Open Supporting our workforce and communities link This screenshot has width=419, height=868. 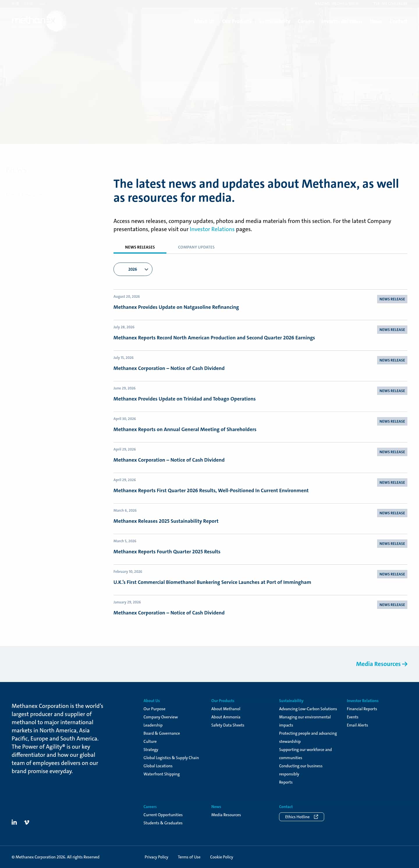[x=305, y=753]
